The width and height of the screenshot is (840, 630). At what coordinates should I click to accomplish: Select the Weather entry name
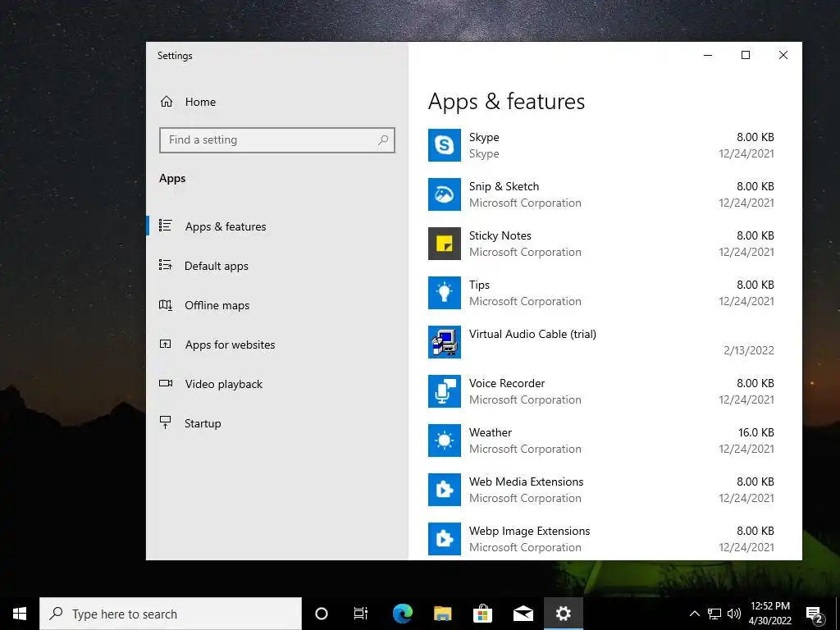point(491,432)
